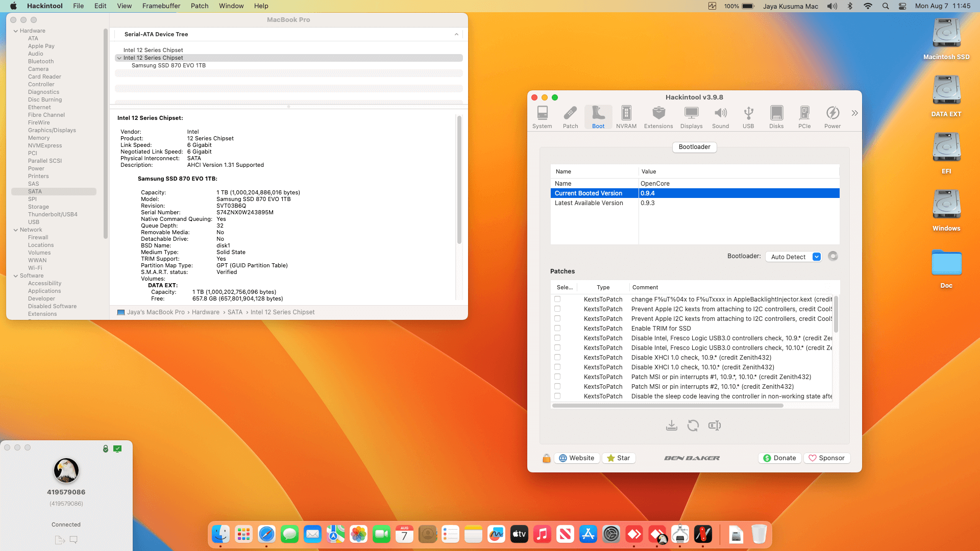
Task: Click the lock icon beside Website button
Action: [546, 458]
